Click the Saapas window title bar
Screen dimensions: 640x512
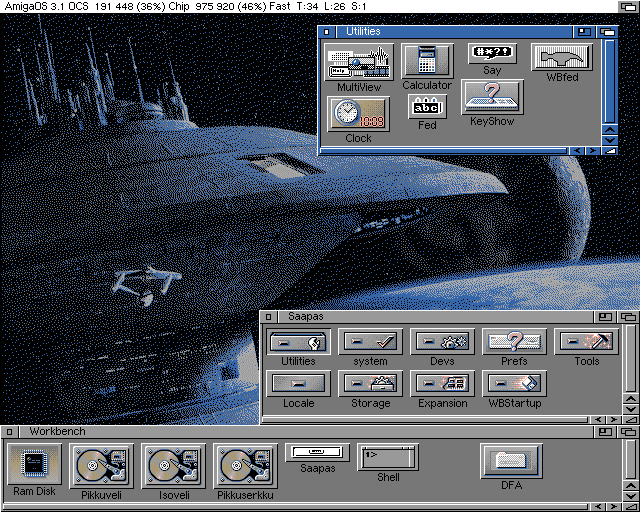(x=436, y=317)
